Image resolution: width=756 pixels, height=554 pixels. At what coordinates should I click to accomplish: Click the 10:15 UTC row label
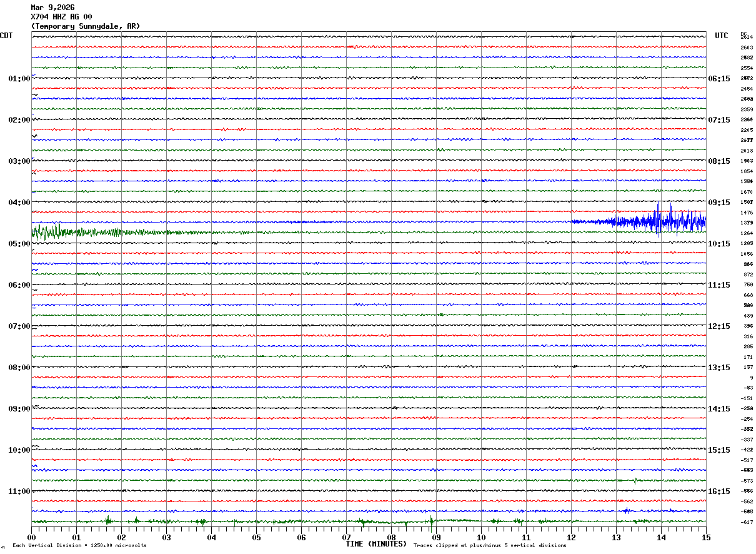point(719,244)
